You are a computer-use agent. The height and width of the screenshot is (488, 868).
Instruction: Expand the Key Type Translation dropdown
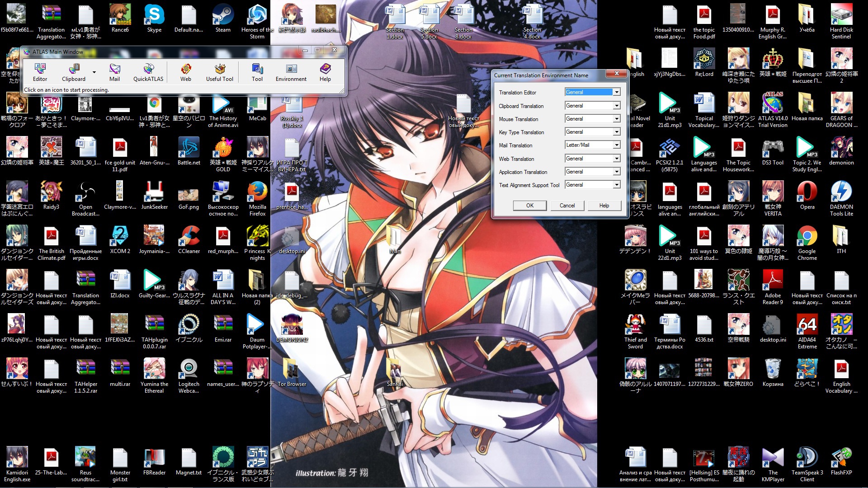pos(616,132)
